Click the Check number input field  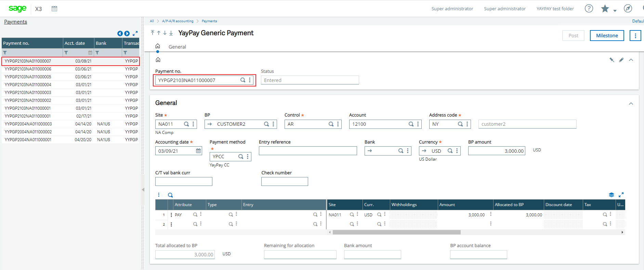[285, 181]
